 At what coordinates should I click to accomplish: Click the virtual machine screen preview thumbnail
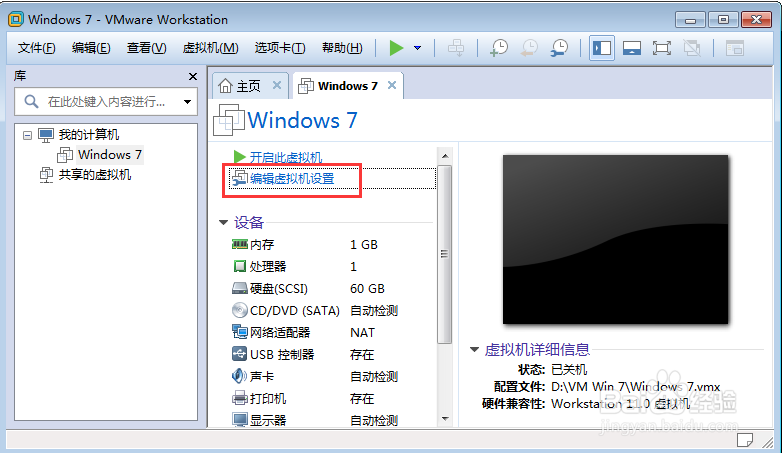[x=615, y=239]
